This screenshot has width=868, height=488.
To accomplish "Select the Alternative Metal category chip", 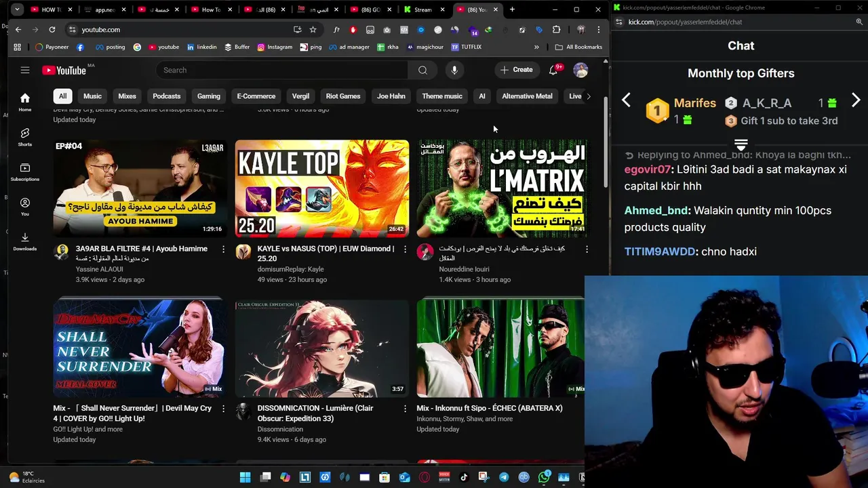I will (527, 96).
